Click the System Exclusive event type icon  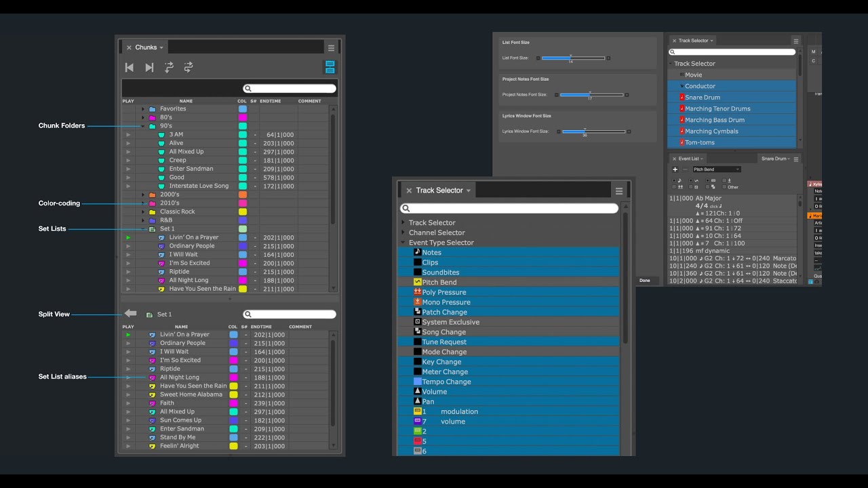pos(418,322)
